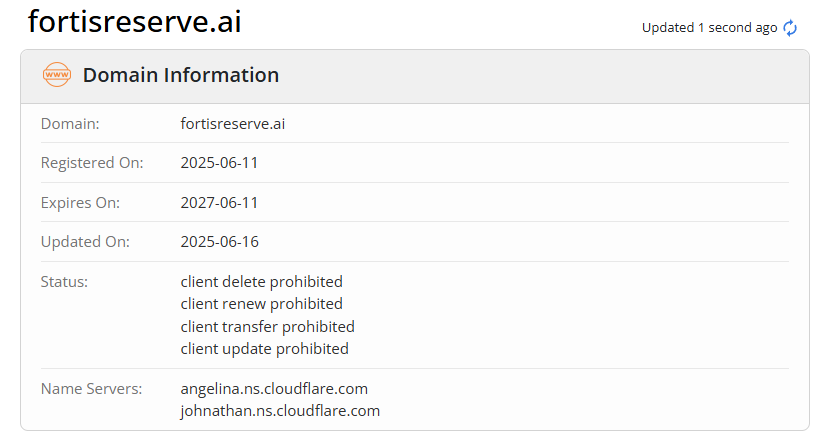The width and height of the screenshot is (816, 443).
Task: Click 'client delete prohibited' status
Action: tap(261, 282)
